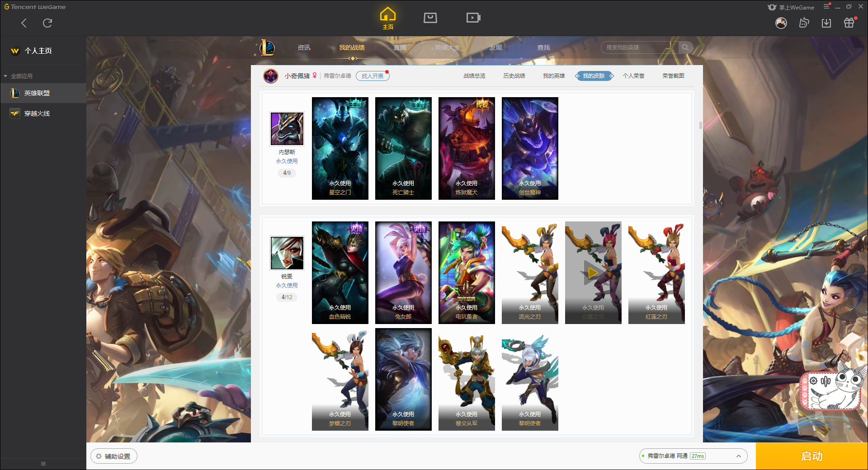
Task: Open the video play icon in top bar
Action: pos(473,18)
